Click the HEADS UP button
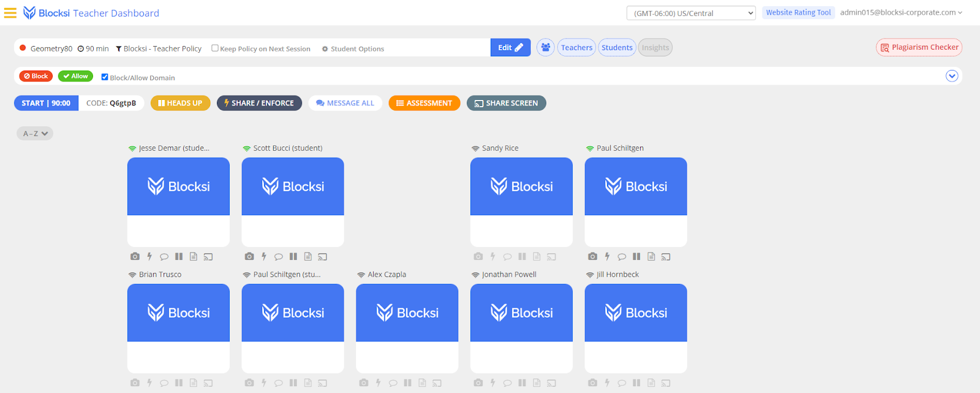Screen dimensions: 980x393 (180, 103)
